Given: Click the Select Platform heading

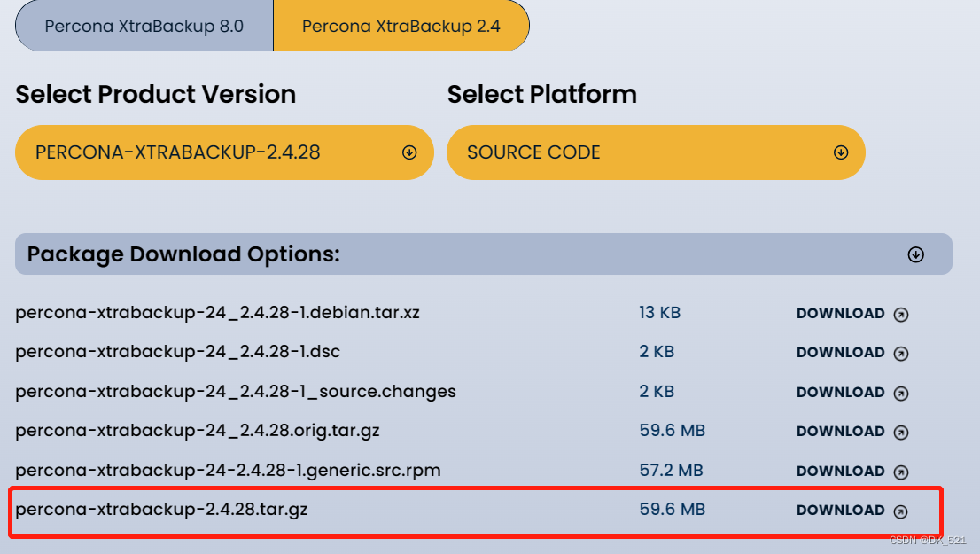Looking at the screenshot, I should point(542,95).
